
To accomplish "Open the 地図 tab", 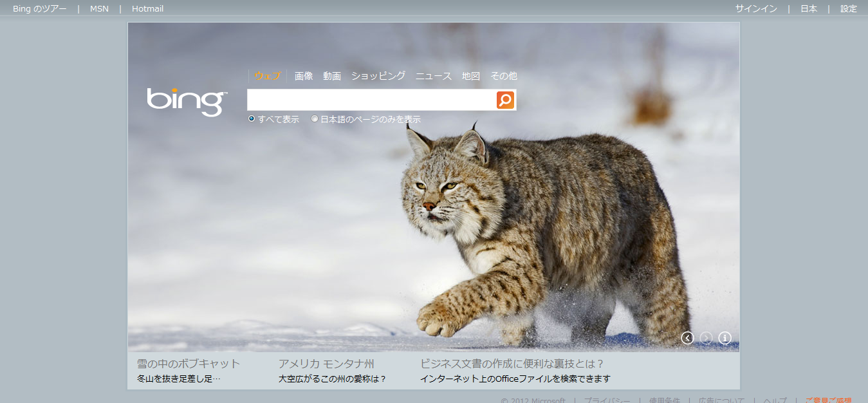I will 471,76.
